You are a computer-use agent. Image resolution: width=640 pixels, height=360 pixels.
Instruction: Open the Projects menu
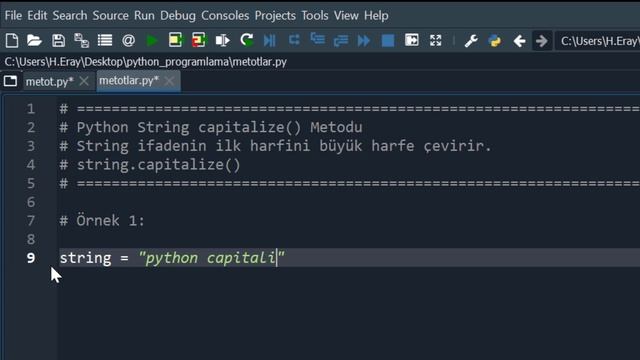click(x=275, y=16)
